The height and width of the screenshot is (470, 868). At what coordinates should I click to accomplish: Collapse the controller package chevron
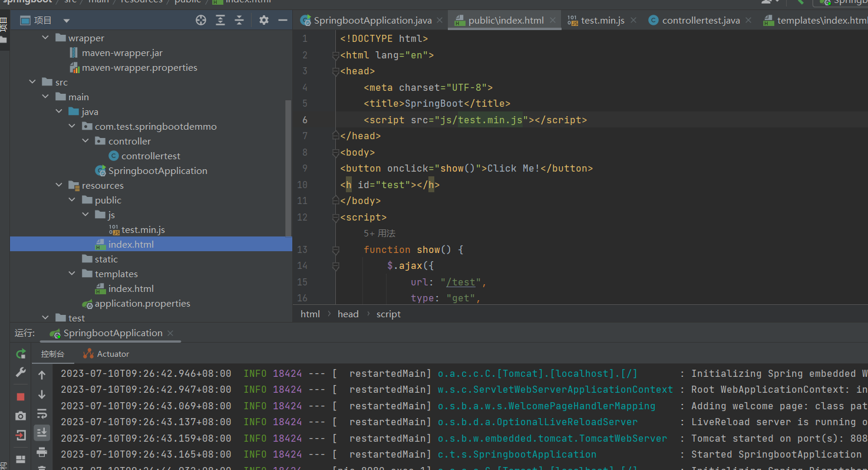[85, 141]
